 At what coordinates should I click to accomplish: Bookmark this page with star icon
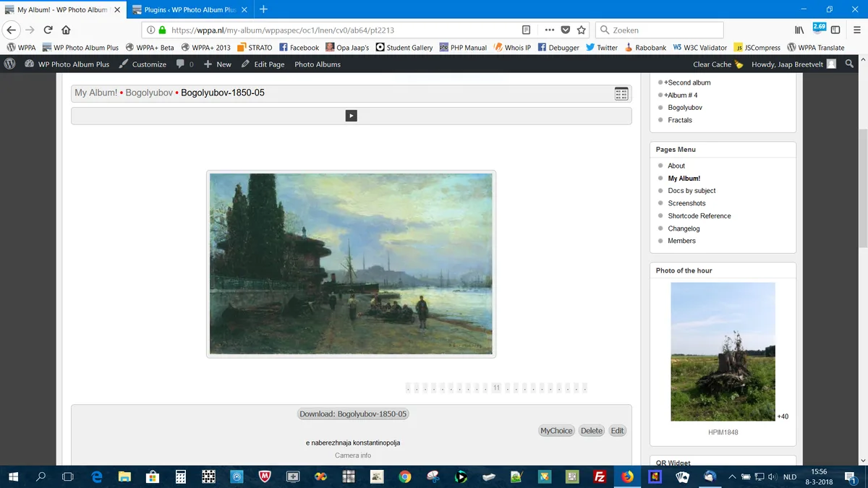[582, 30]
